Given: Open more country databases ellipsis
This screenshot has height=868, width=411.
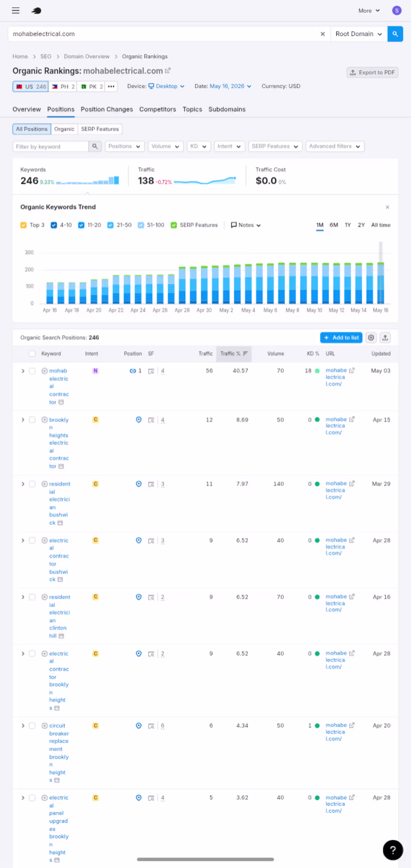Looking at the screenshot, I should (111, 86).
